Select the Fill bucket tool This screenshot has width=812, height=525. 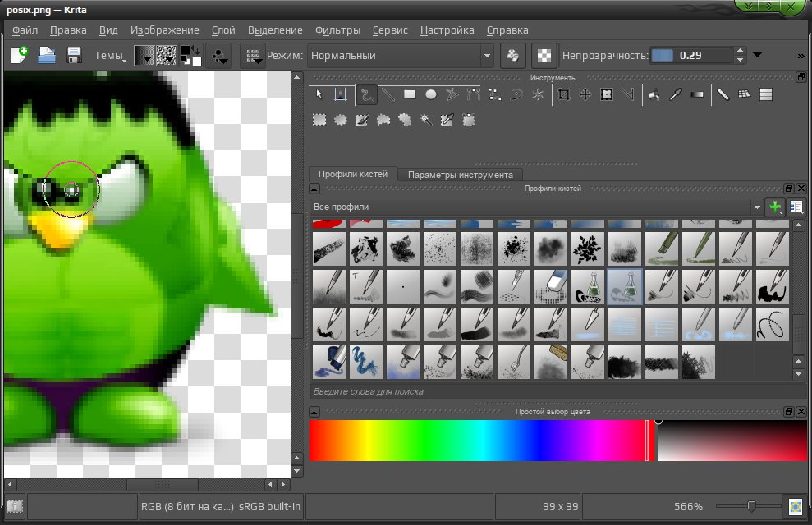click(x=654, y=94)
